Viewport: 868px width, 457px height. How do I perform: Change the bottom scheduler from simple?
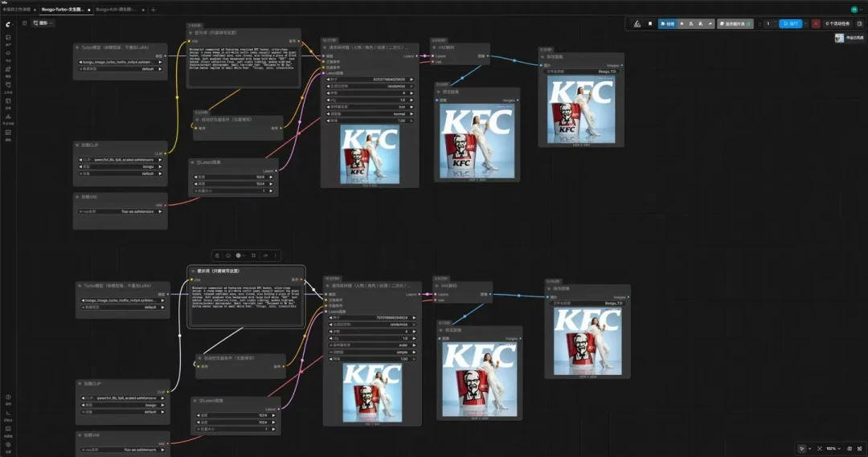(x=372, y=352)
